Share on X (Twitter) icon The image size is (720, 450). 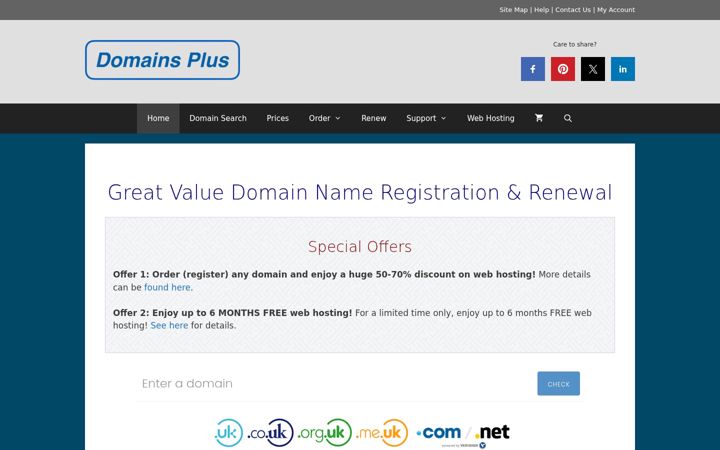(593, 69)
